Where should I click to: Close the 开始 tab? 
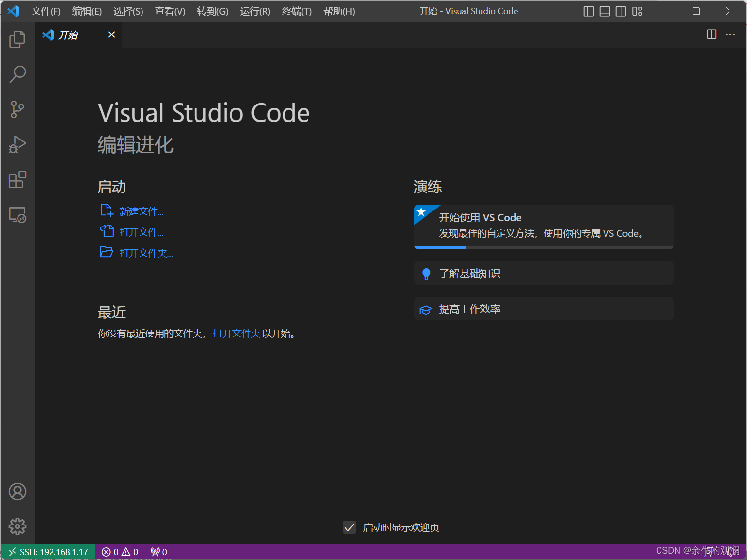(111, 35)
